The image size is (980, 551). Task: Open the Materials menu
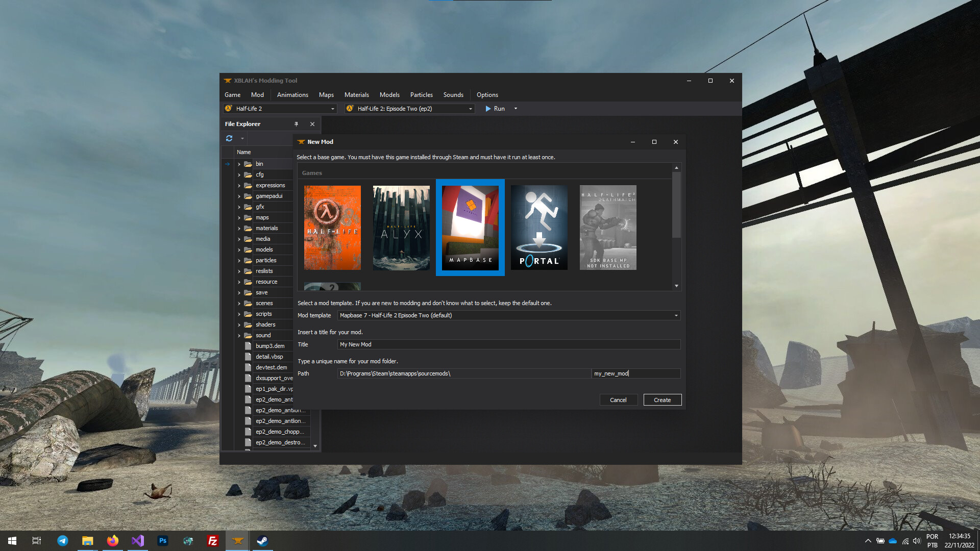click(356, 94)
